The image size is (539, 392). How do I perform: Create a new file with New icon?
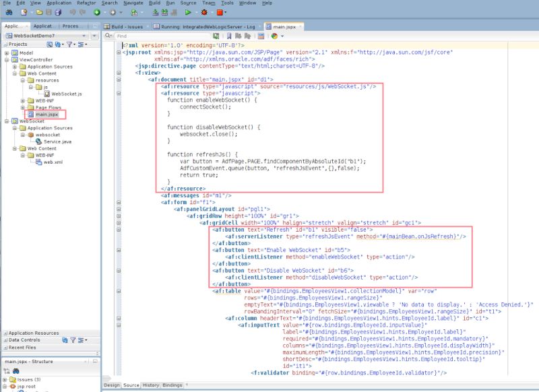pos(24,12)
